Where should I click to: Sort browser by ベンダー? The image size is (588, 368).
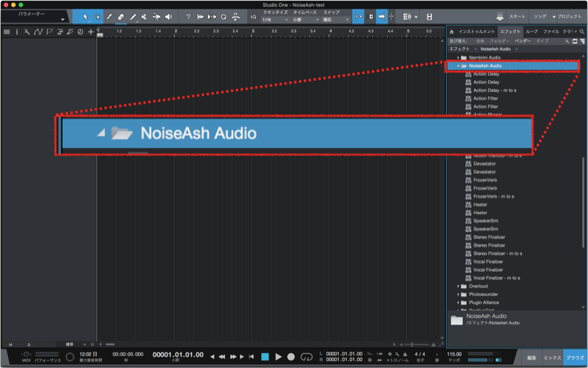click(x=523, y=41)
